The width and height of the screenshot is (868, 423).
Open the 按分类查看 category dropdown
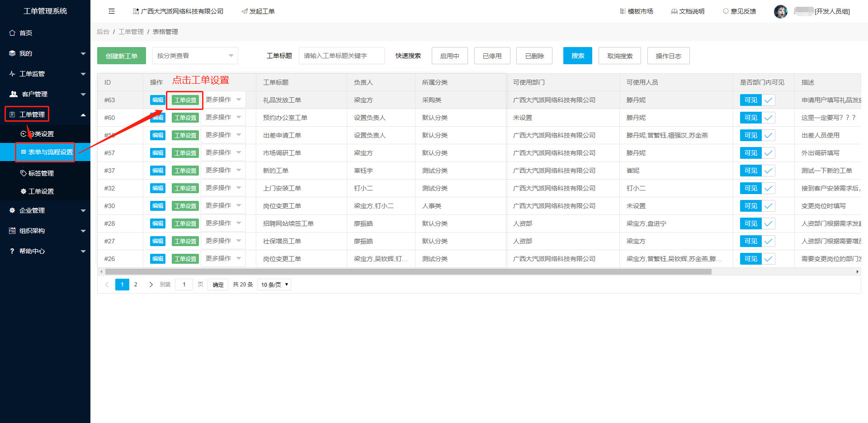pos(195,56)
